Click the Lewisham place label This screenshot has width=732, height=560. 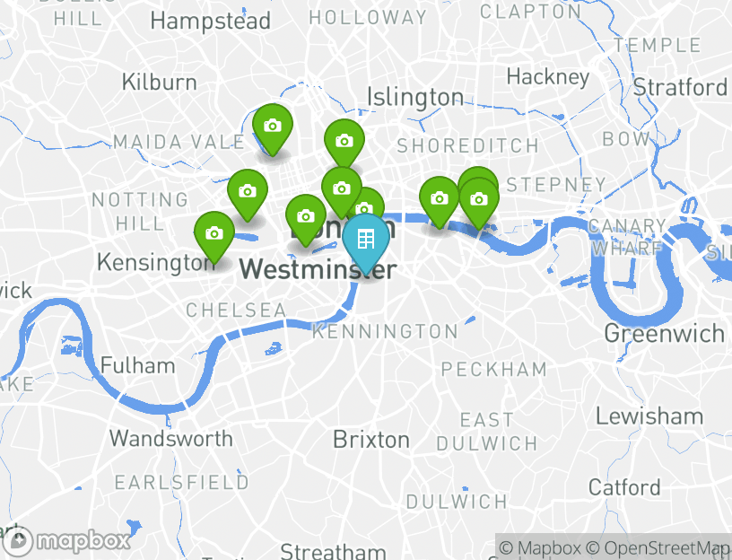[649, 416]
